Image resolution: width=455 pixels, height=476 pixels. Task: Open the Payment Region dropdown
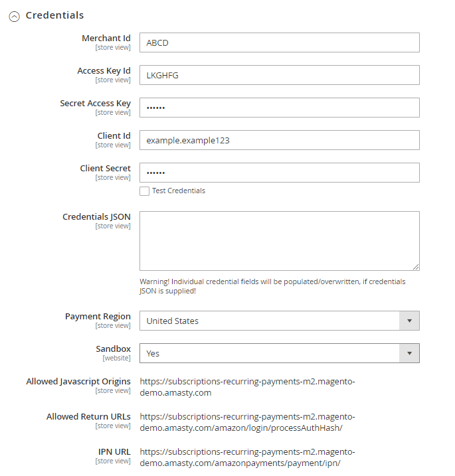point(279,321)
